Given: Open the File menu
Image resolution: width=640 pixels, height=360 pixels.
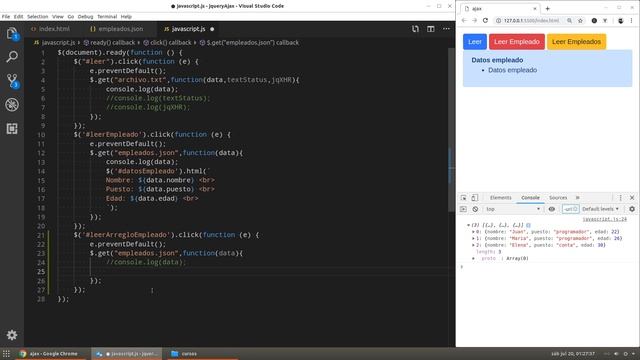Looking at the screenshot, I should [6, 17].
